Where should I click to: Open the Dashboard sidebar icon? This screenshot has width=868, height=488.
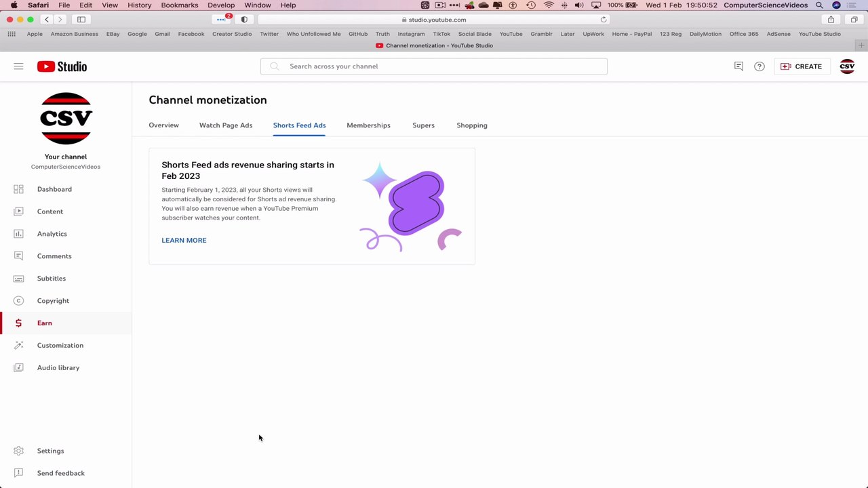pyautogui.click(x=18, y=189)
